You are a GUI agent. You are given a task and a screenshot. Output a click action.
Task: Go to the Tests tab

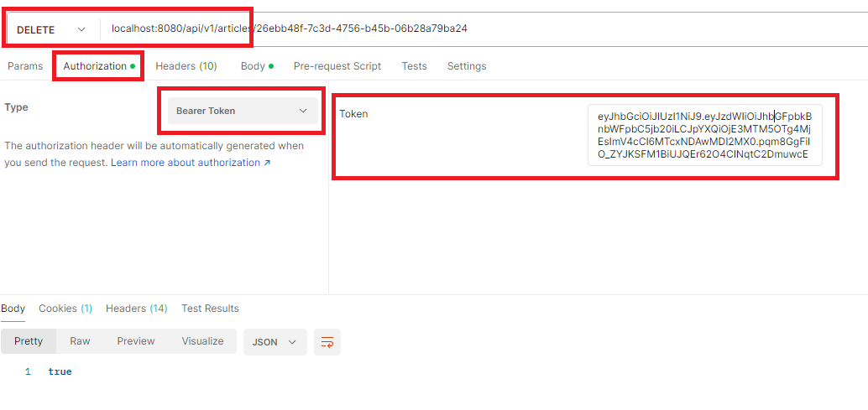click(x=414, y=66)
